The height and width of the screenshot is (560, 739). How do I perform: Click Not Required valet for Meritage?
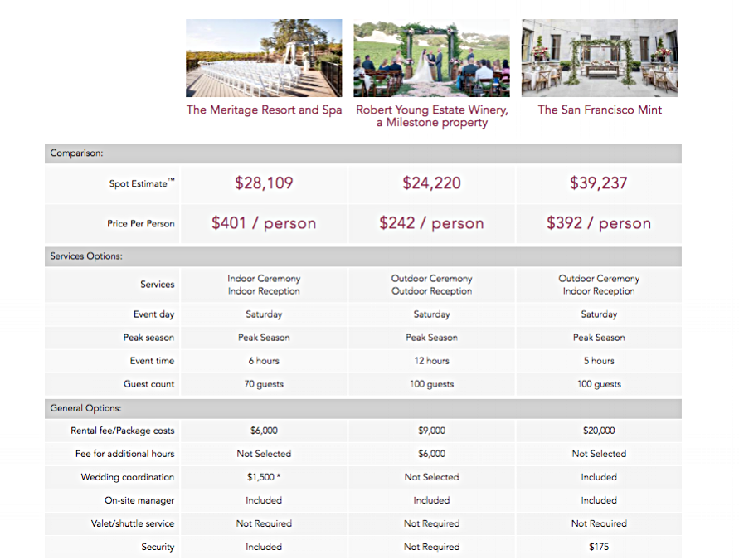264,523
